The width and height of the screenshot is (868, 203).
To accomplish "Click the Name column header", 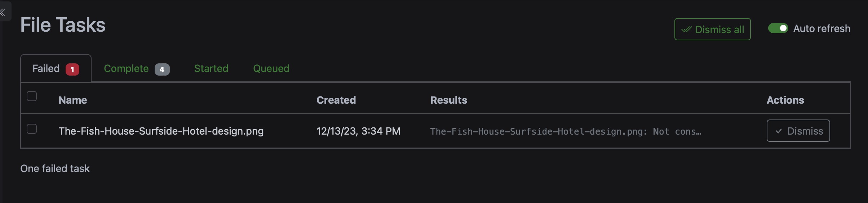I will point(73,100).
